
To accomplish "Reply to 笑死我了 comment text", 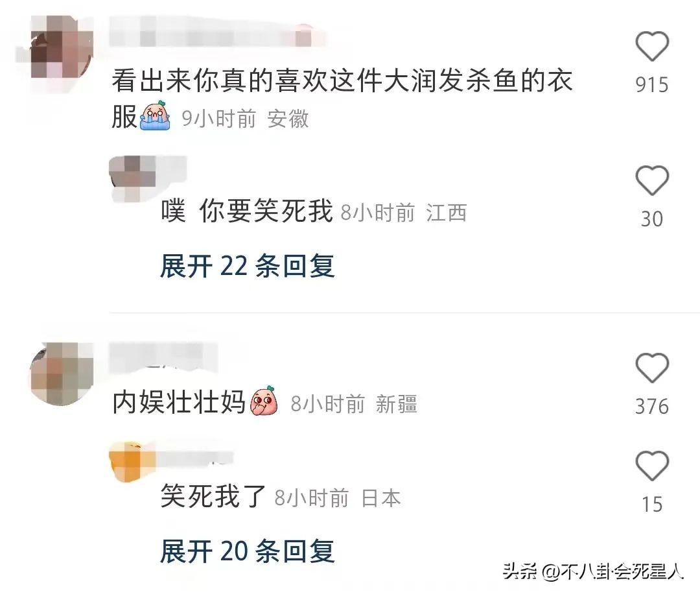I will [213, 495].
